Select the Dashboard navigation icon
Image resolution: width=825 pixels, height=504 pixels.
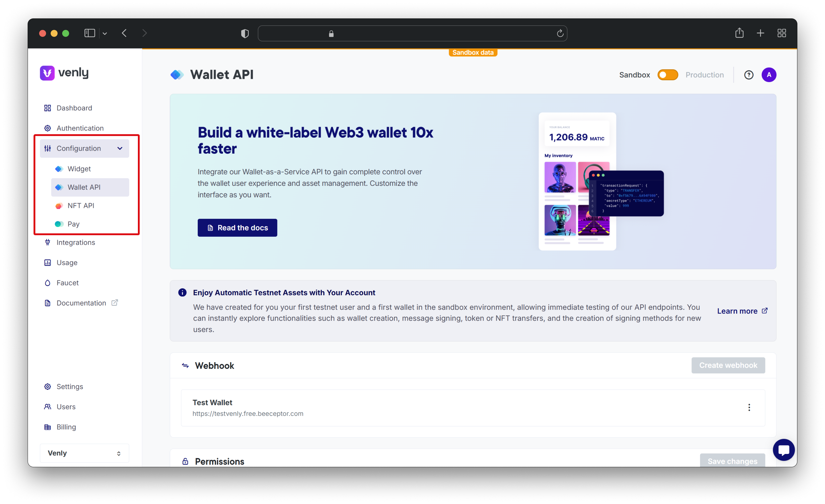point(47,108)
